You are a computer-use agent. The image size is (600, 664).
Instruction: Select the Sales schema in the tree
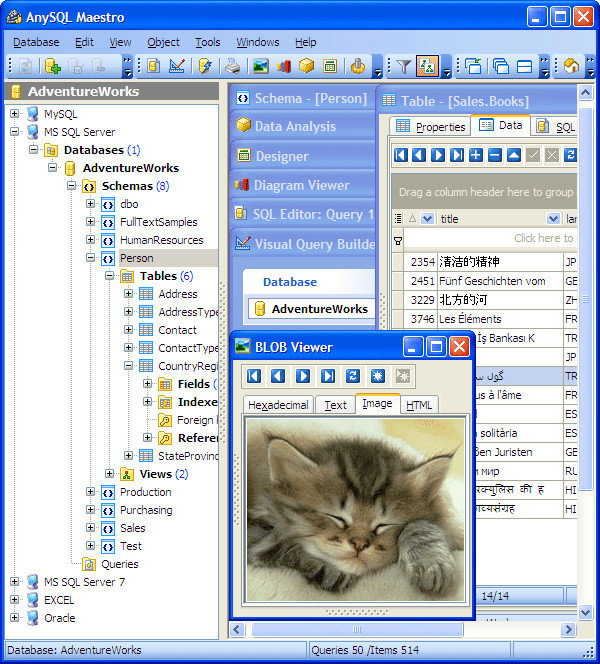click(x=133, y=528)
